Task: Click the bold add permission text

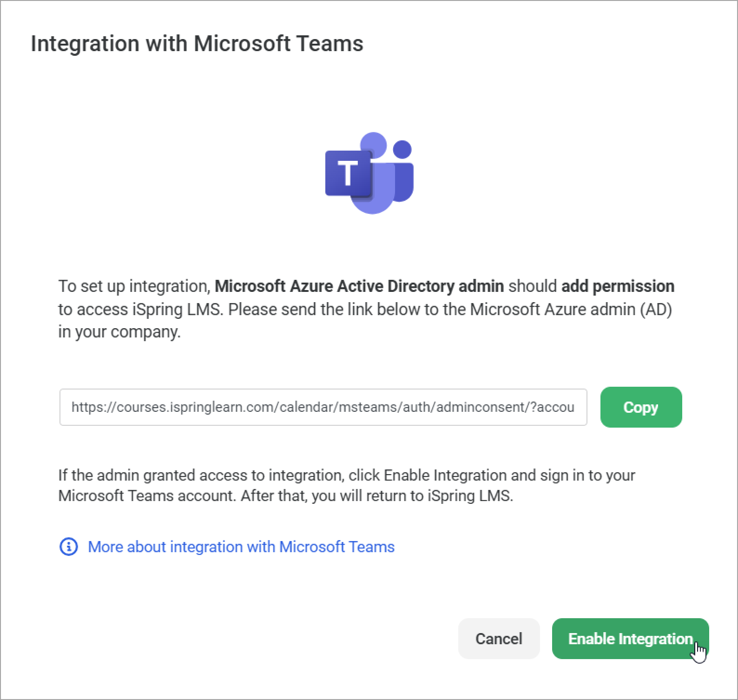Action: pos(618,286)
